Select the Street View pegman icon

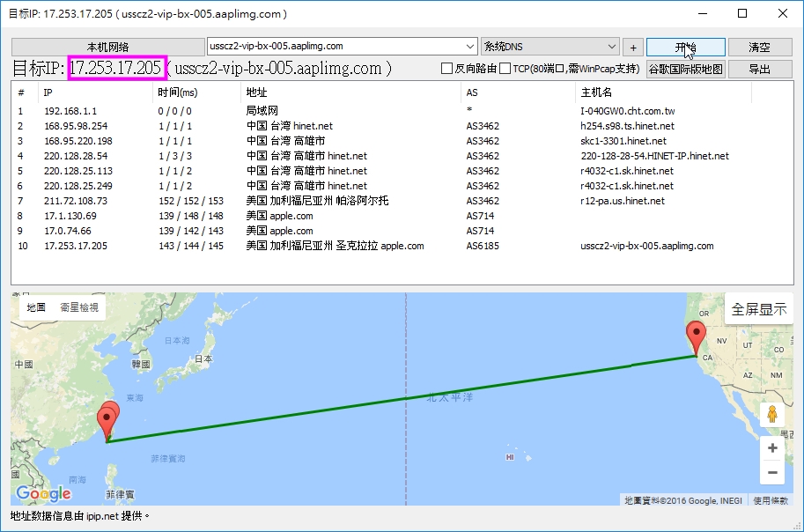tap(772, 413)
